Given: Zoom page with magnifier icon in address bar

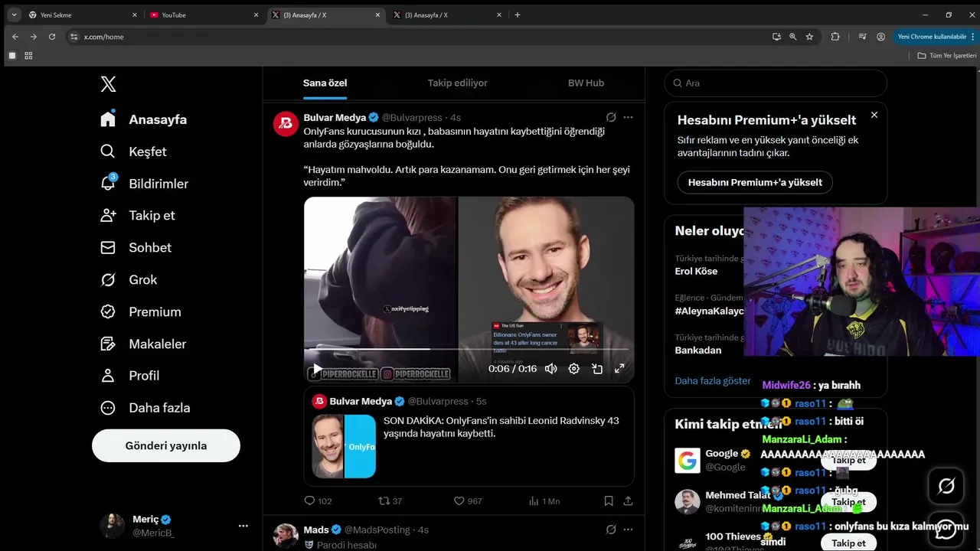Looking at the screenshot, I should [x=793, y=37].
